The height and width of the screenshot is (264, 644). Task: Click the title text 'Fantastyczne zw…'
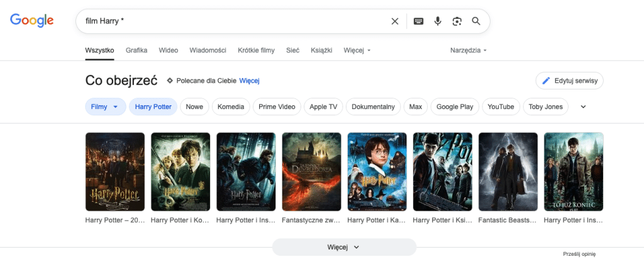(x=311, y=220)
